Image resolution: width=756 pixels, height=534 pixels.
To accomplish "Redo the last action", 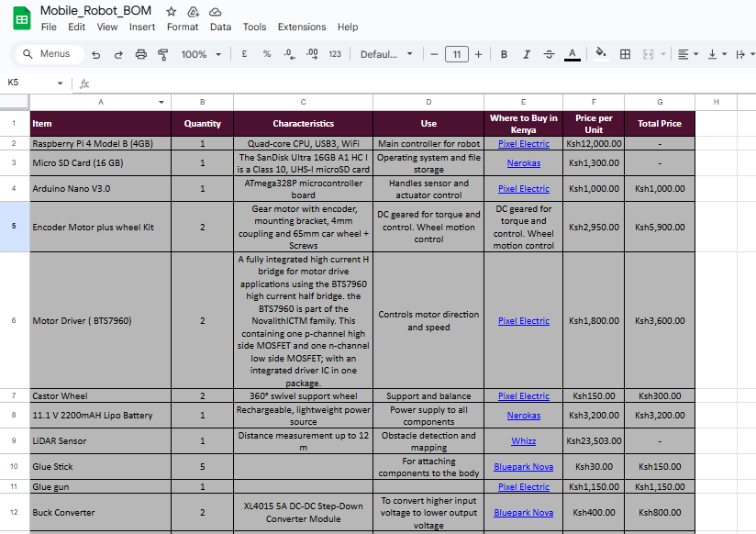I will pyautogui.click(x=118, y=54).
